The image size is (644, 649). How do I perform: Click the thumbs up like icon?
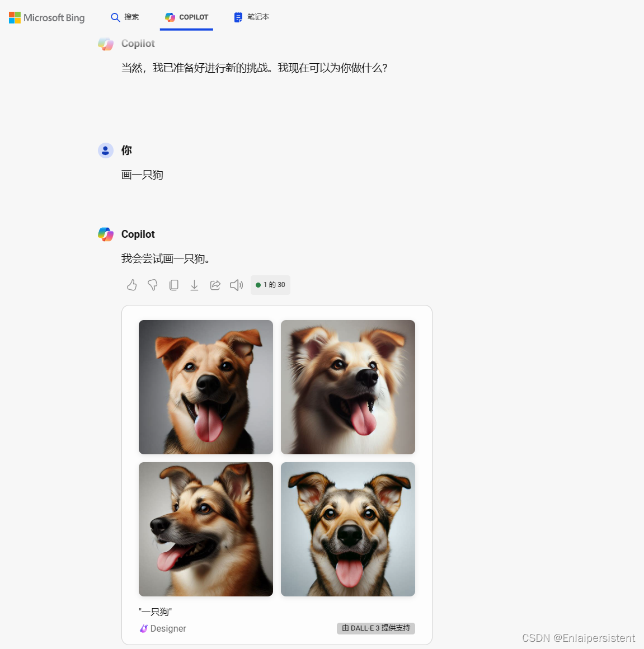(132, 285)
